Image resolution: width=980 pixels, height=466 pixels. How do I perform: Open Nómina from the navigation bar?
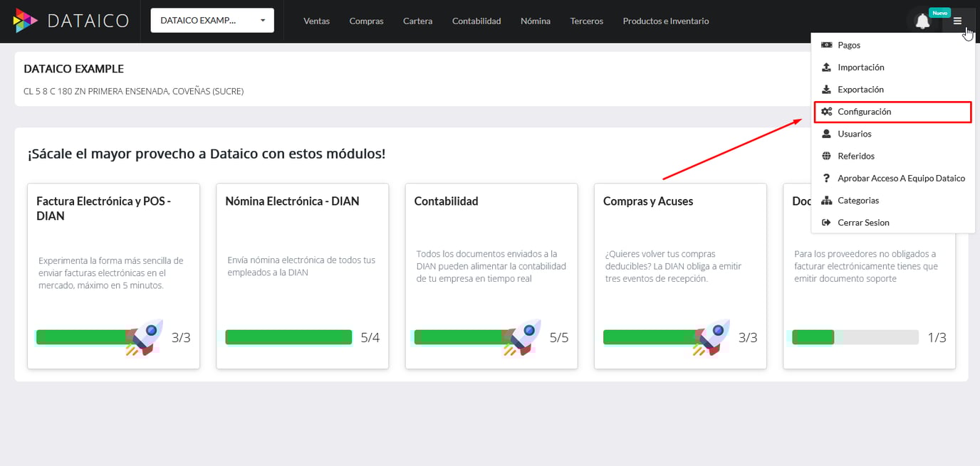pyautogui.click(x=535, y=21)
